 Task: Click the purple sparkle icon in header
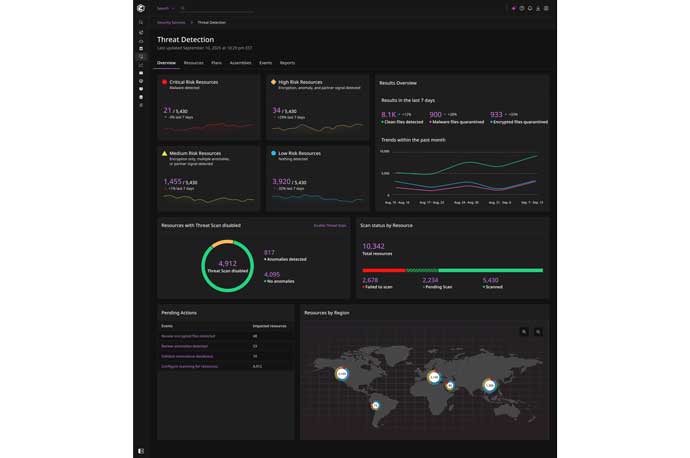514,8
